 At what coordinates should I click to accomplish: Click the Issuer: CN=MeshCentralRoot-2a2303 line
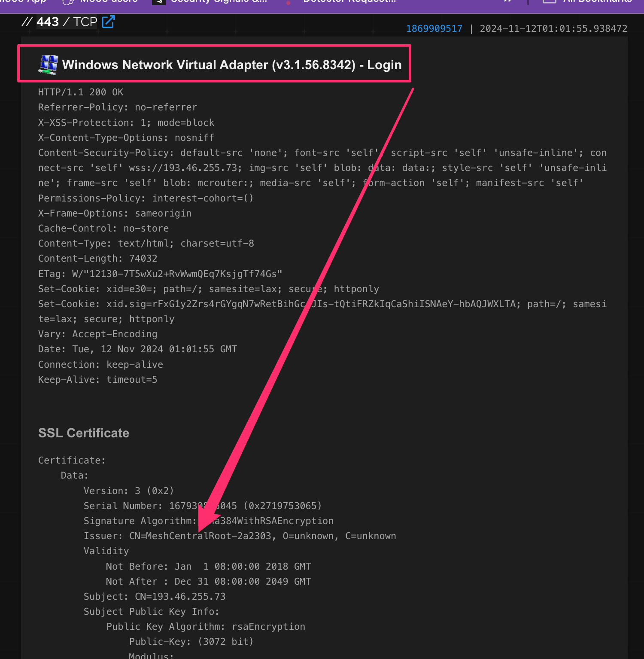(x=240, y=536)
